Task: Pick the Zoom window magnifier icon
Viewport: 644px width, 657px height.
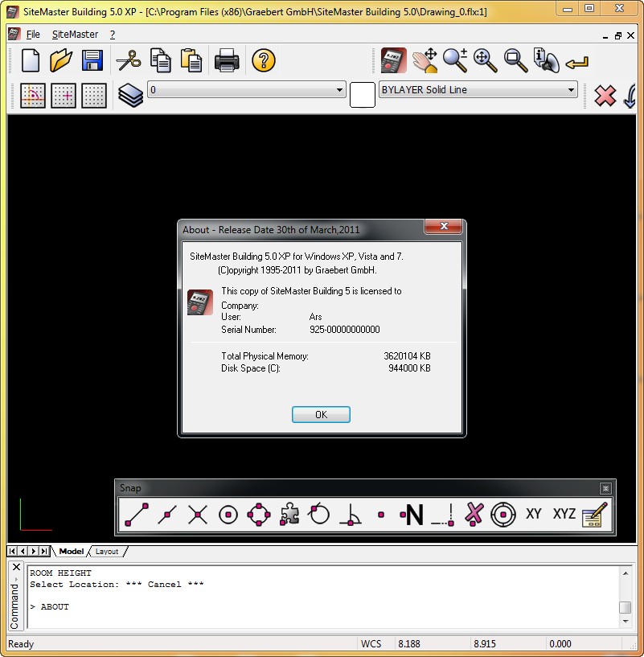Action: 516,61
